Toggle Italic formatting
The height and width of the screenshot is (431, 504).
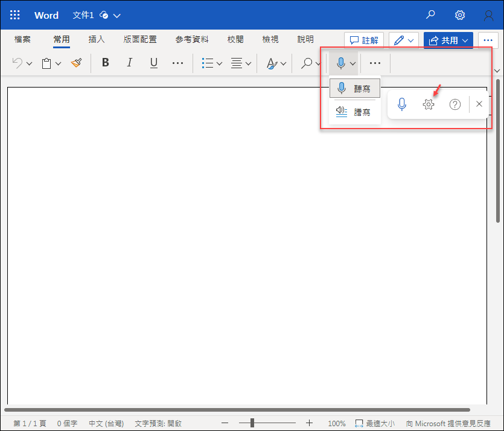pos(129,63)
